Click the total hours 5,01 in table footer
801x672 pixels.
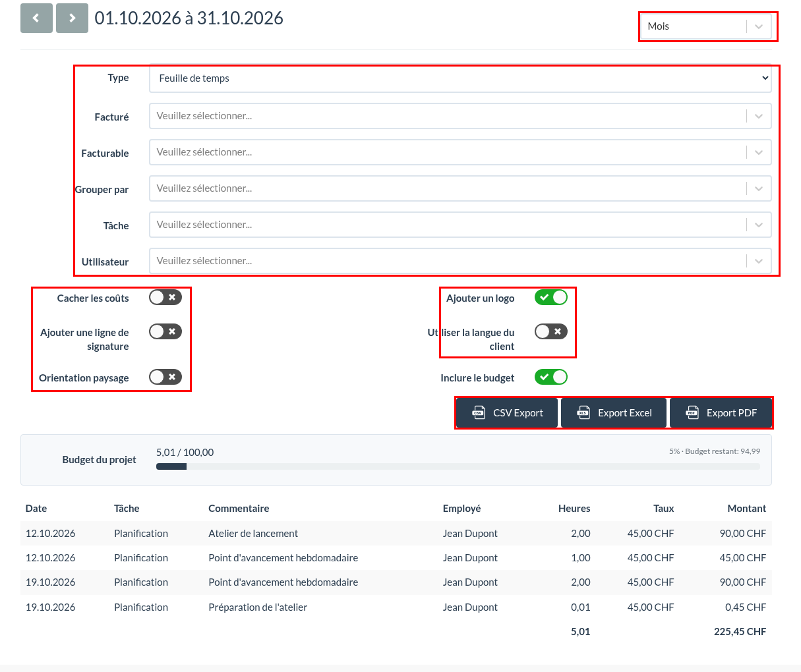pos(581,632)
